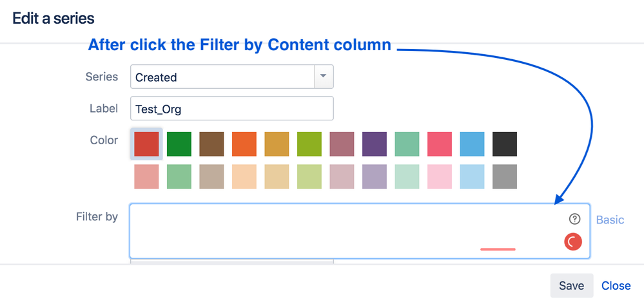Click the red circular loading indicator icon
This screenshot has width=644, height=302.
point(573,242)
